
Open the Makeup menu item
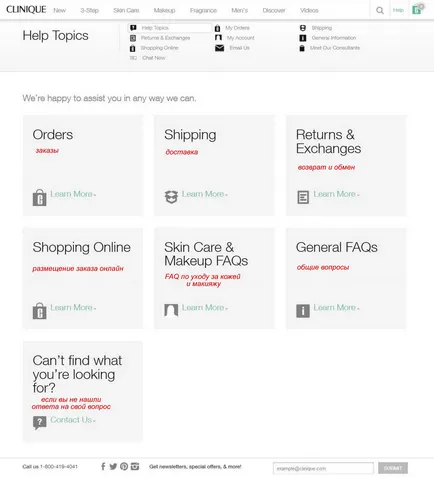pos(164,10)
